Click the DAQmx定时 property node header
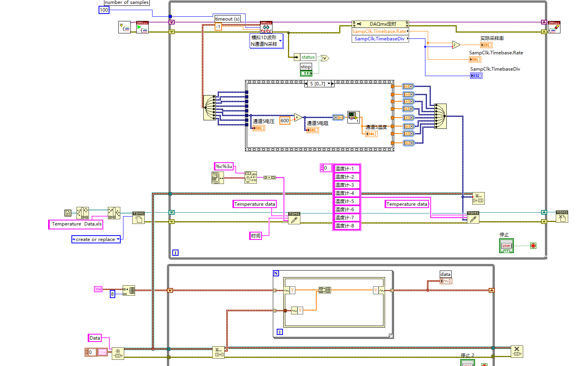 pos(380,24)
